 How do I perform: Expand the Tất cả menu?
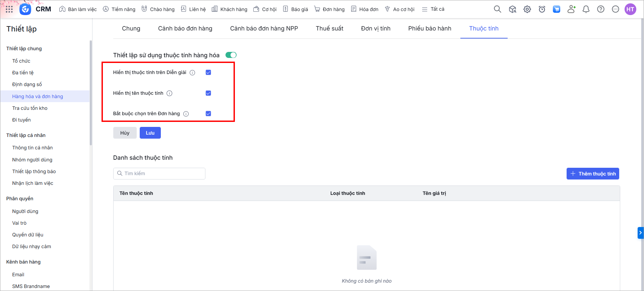click(x=433, y=9)
